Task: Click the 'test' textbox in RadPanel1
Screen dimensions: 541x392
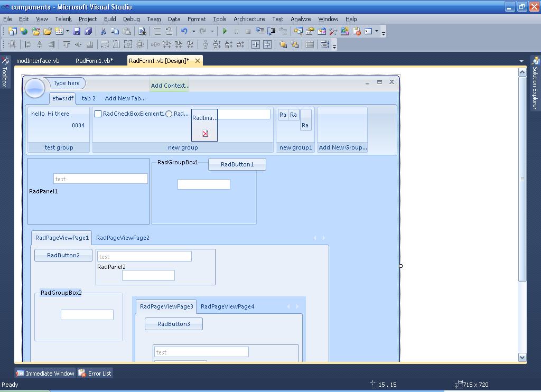Action: (100, 179)
